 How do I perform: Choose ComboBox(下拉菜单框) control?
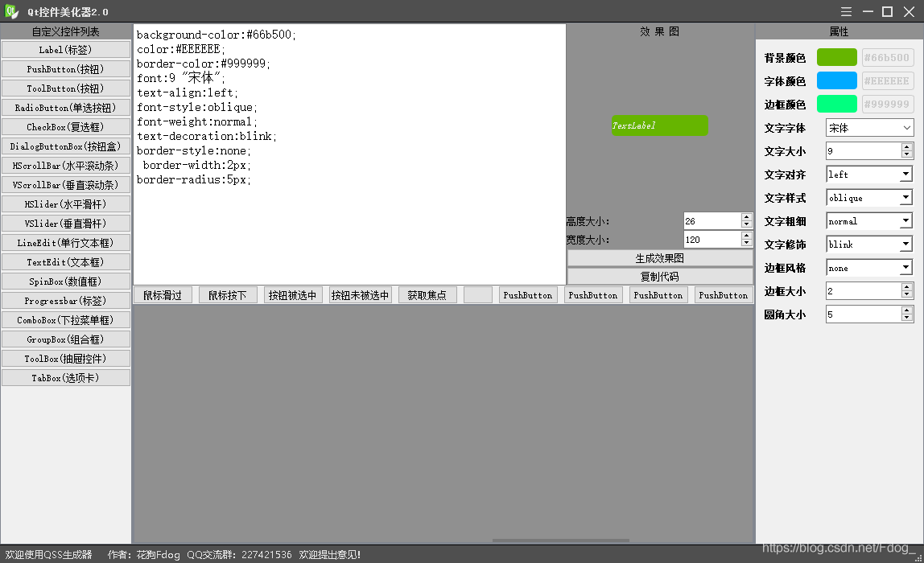click(65, 320)
